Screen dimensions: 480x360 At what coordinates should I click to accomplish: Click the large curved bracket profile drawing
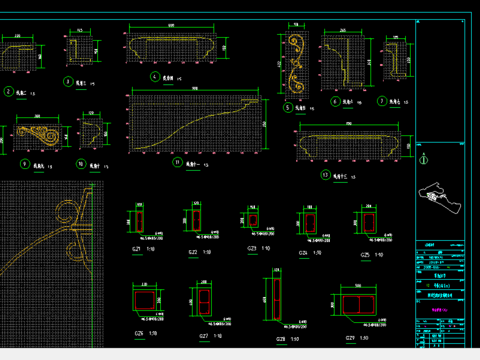195,124
